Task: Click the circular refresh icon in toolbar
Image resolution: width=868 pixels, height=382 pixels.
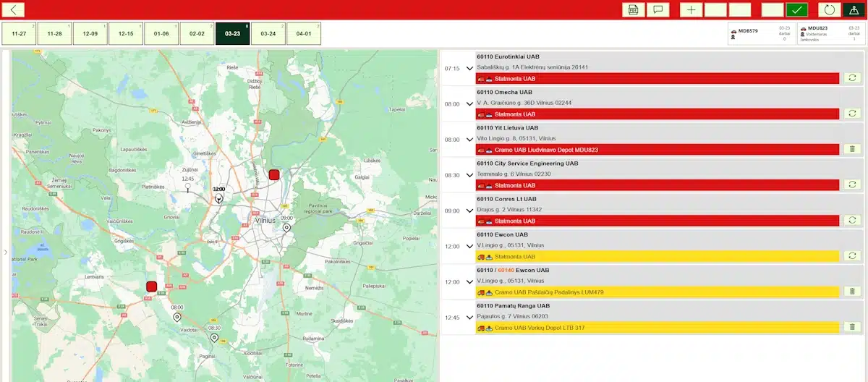Action: [x=829, y=9]
